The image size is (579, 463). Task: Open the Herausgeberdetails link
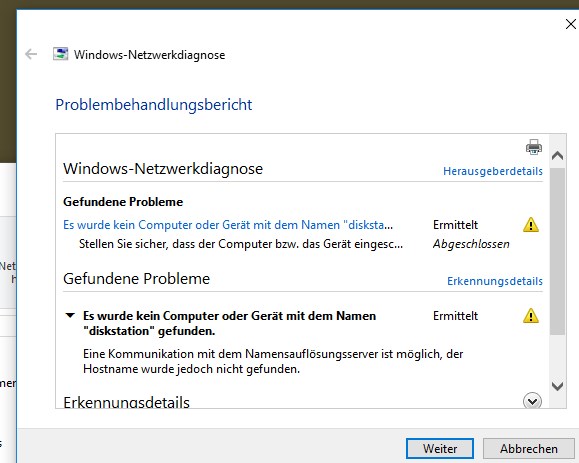[493, 171]
